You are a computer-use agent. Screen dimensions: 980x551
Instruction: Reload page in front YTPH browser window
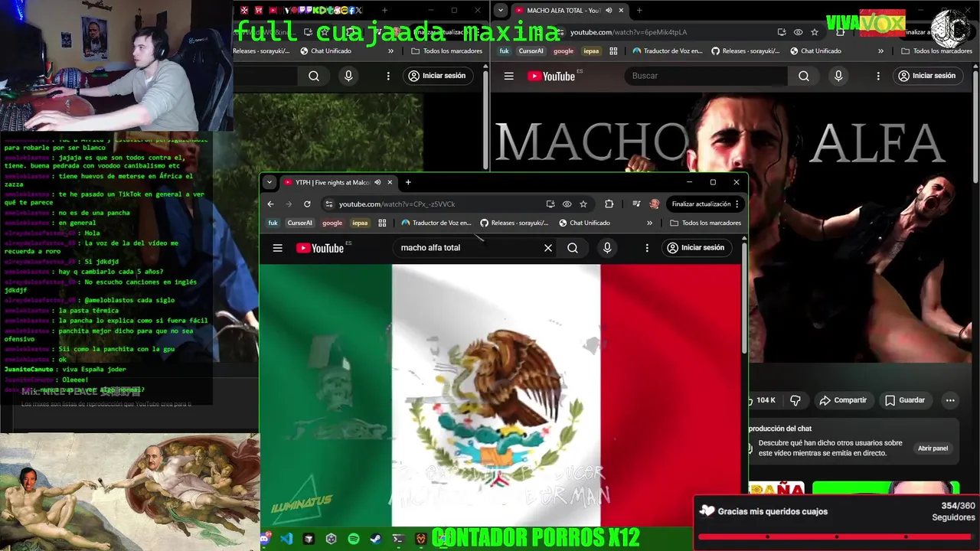pos(307,204)
